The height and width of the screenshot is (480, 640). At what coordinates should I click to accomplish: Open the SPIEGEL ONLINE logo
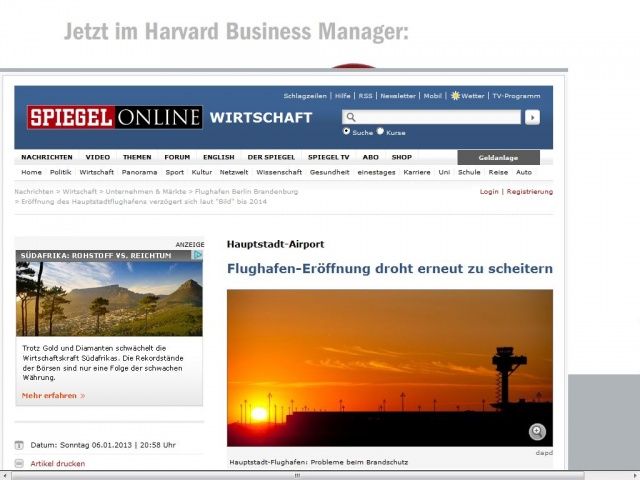pyautogui.click(x=115, y=118)
